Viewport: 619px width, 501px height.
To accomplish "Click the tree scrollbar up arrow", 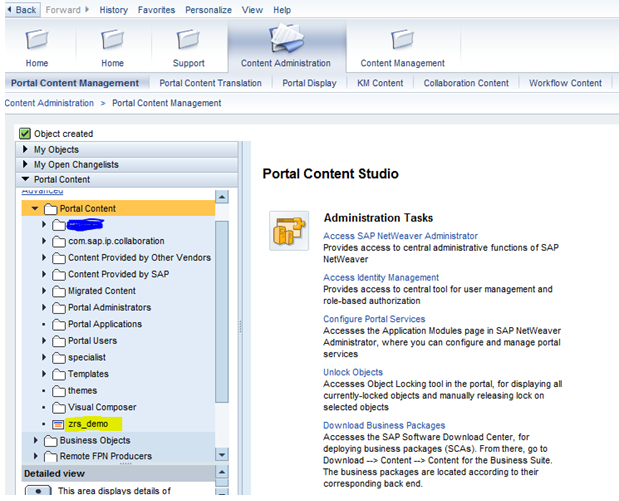I will (x=222, y=197).
